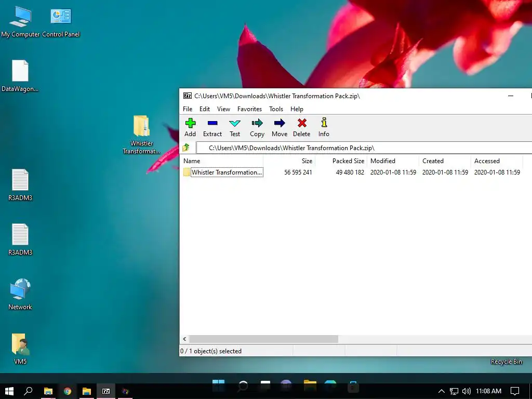Open the Tools menu
The height and width of the screenshot is (399, 532).
(276, 109)
